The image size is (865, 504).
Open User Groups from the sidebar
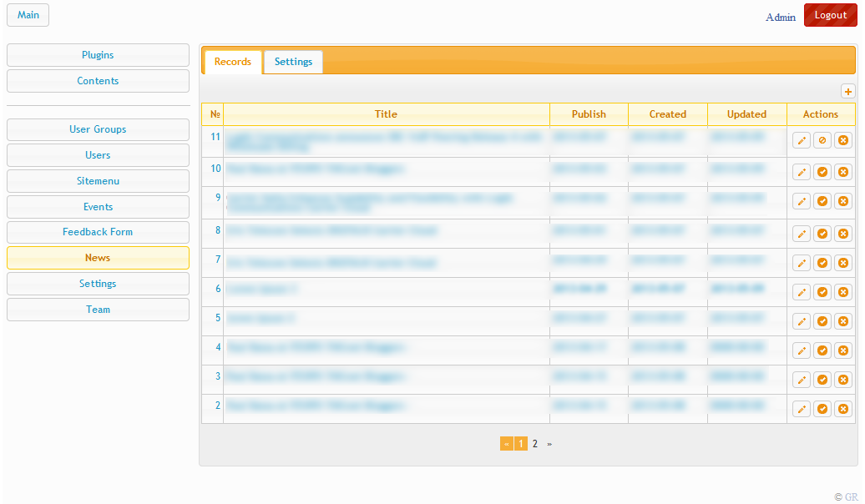(x=98, y=129)
